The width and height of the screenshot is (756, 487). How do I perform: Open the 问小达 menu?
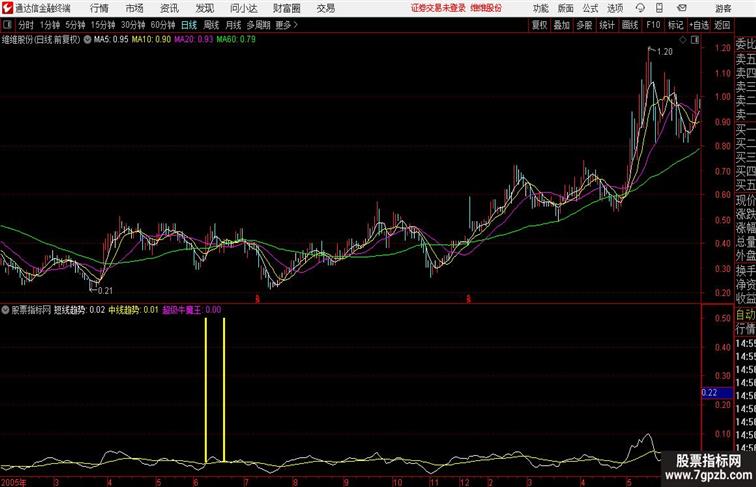[x=243, y=8]
